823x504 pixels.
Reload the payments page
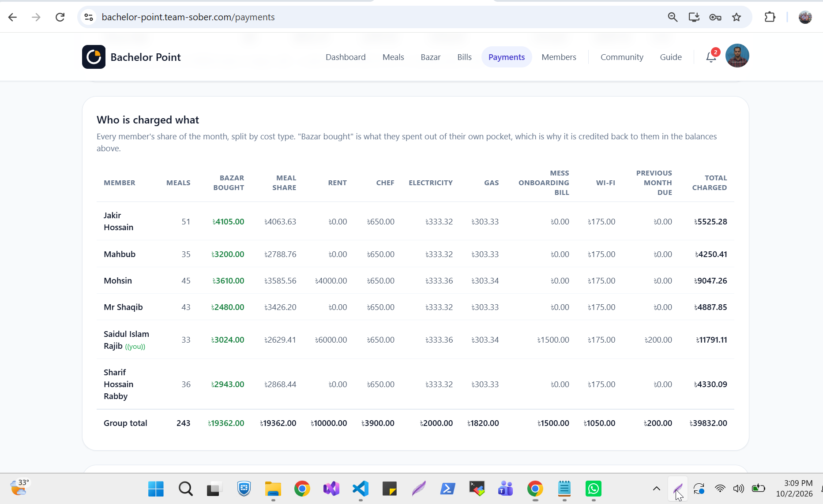coord(60,17)
